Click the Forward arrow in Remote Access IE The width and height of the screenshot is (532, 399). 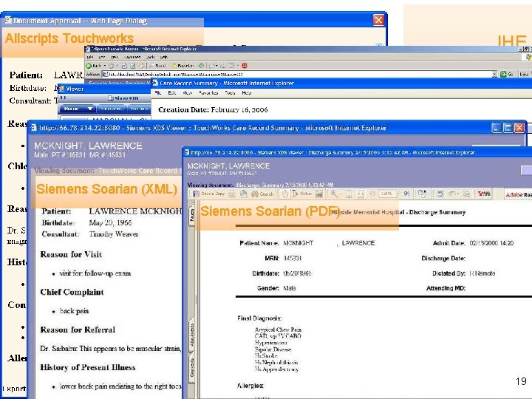pyautogui.click(x=111, y=66)
